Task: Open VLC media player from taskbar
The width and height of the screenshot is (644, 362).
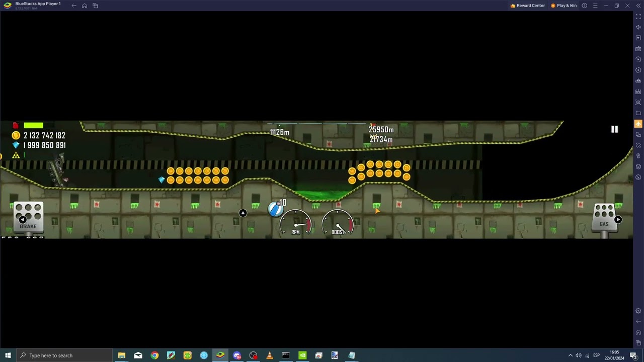Action: click(269, 355)
